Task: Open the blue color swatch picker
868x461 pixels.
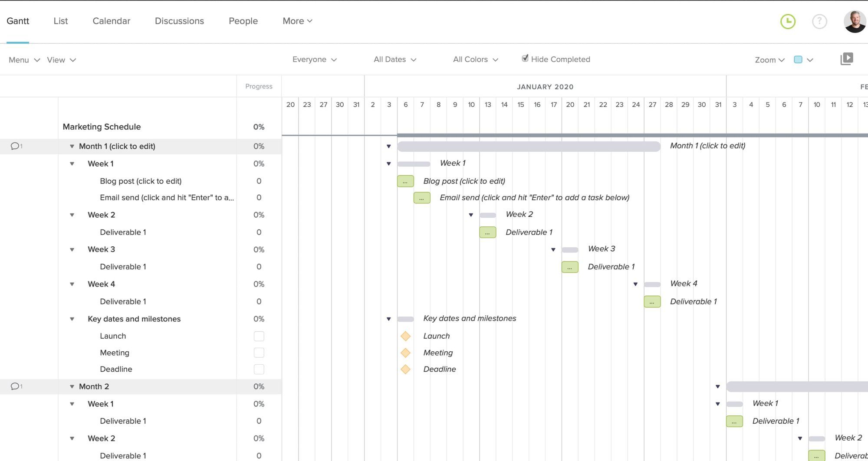Action: coord(798,59)
